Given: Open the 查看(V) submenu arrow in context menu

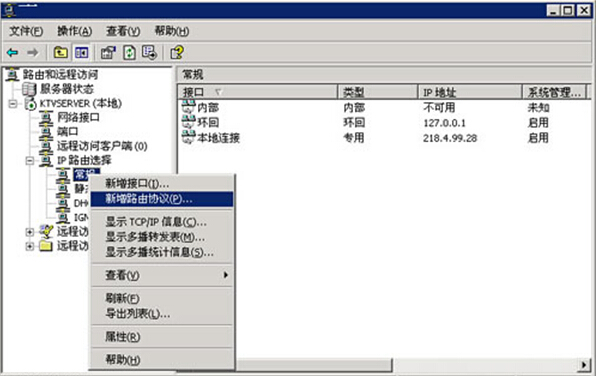Looking at the screenshot, I should coord(226,275).
